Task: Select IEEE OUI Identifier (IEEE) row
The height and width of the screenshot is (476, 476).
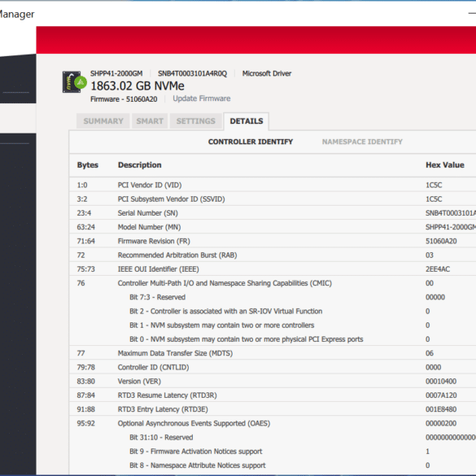Action: point(273,269)
